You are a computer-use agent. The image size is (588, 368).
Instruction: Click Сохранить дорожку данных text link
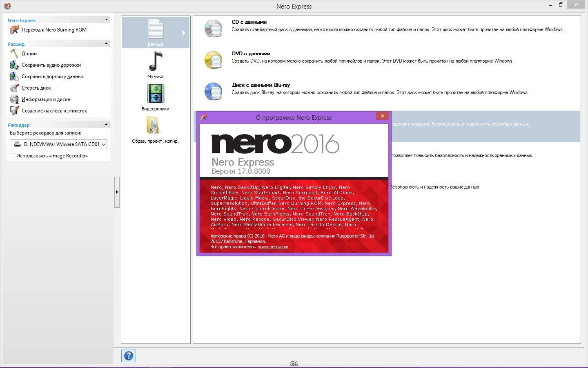[53, 76]
